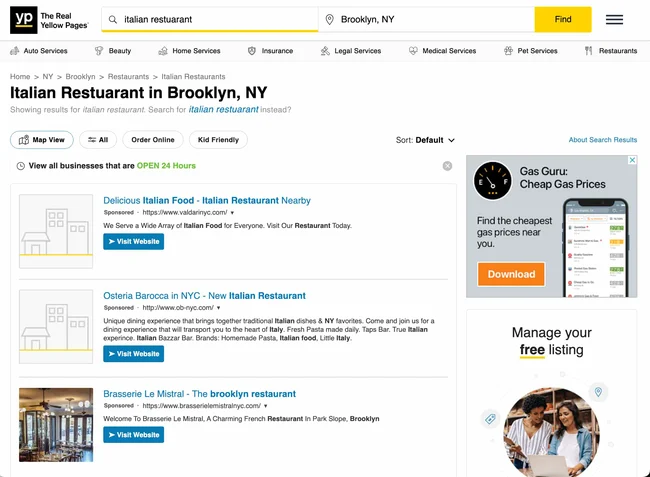
Task: Toggle the Kid Friendly filter
Action: tap(218, 140)
